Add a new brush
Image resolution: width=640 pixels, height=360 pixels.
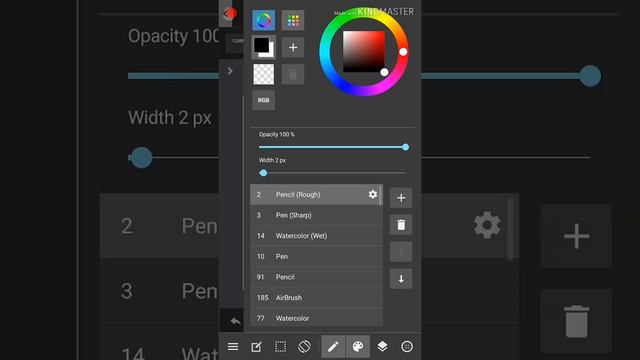[401, 198]
